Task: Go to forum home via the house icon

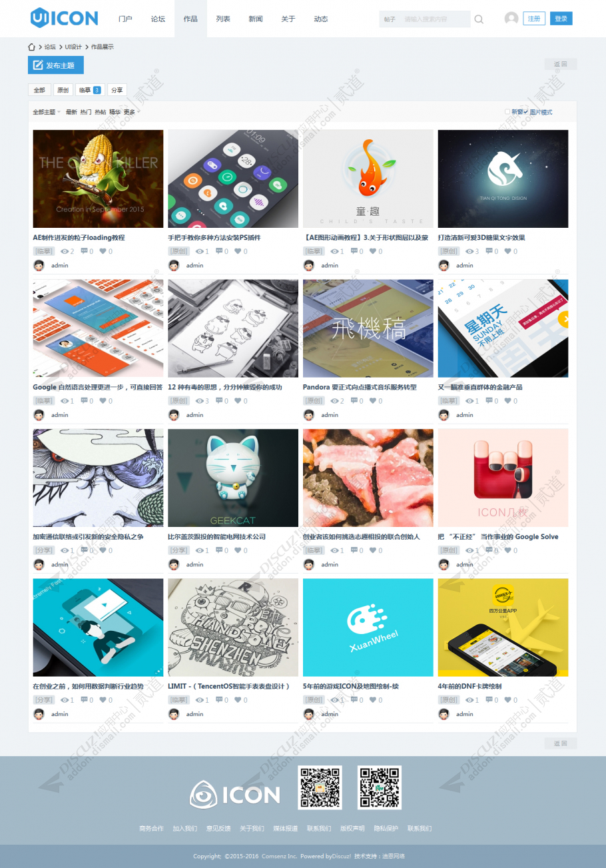Action: (x=31, y=47)
